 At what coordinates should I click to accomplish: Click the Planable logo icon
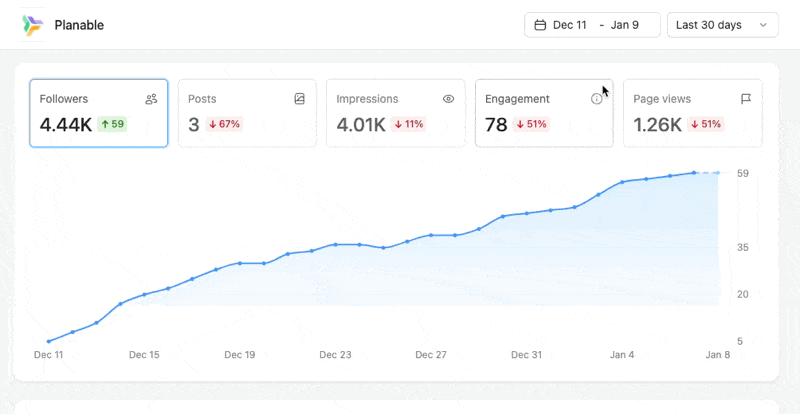point(32,25)
